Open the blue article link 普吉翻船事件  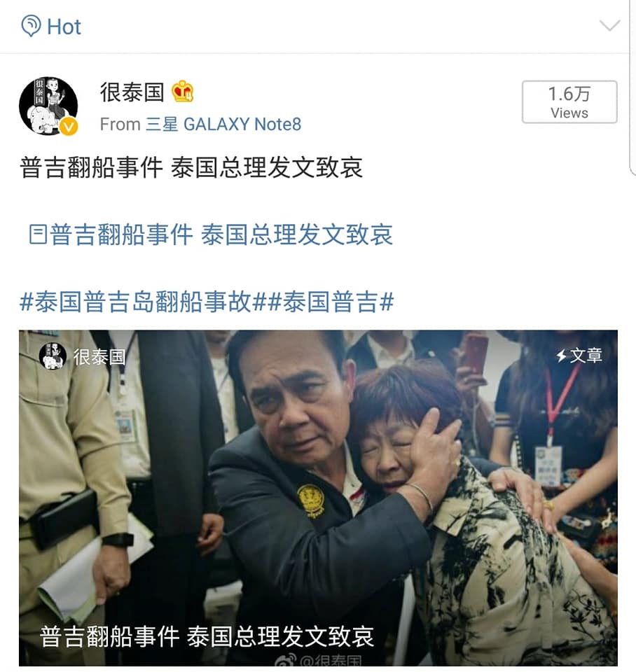click(x=222, y=235)
